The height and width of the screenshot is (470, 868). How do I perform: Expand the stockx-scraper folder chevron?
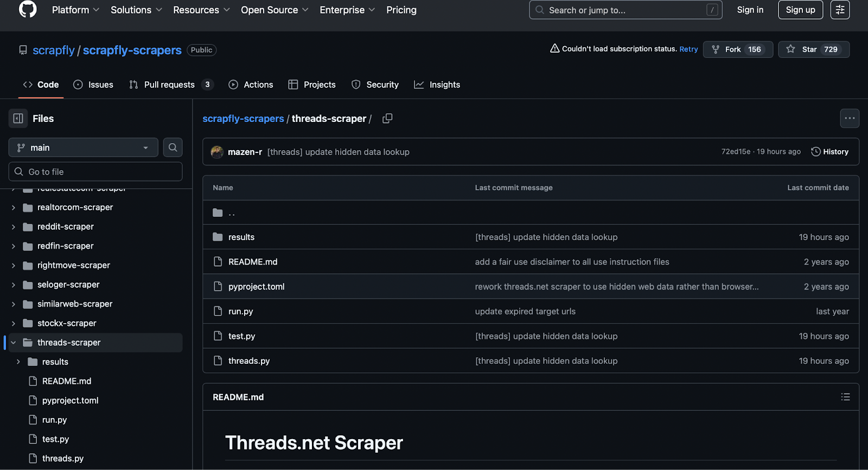pos(14,323)
